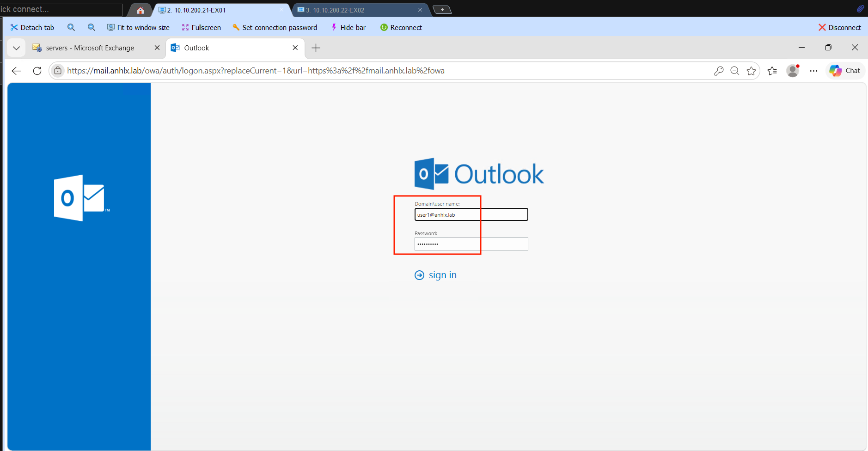
Task: Open browser Settings and more menu
Action: coord(814,71)
